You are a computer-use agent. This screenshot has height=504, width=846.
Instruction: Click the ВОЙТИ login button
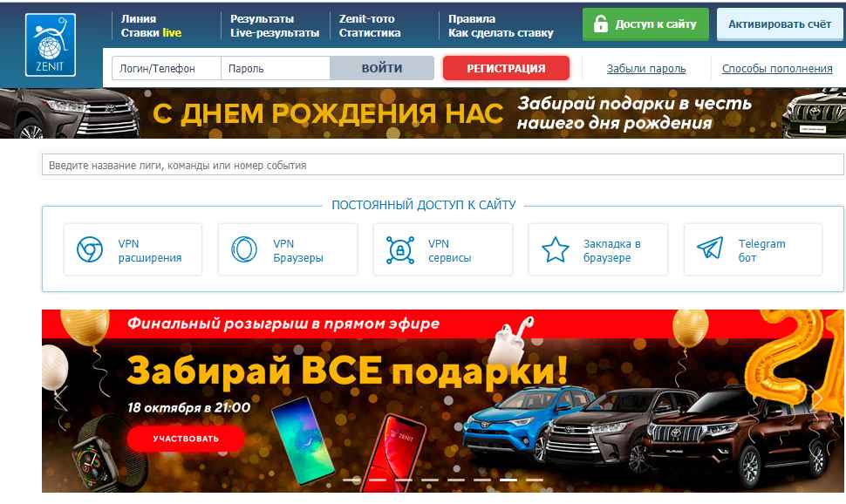[x=382, y=68]
